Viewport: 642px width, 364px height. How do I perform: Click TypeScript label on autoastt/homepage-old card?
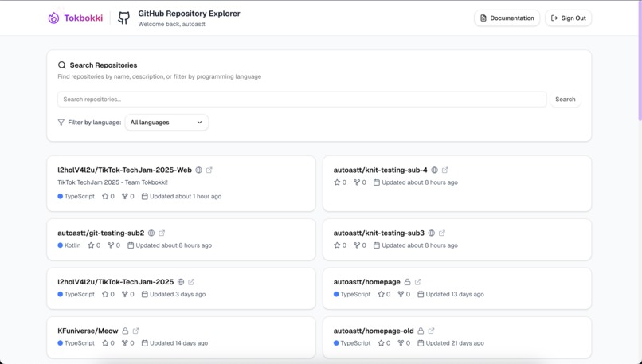(x=355, y=343)
